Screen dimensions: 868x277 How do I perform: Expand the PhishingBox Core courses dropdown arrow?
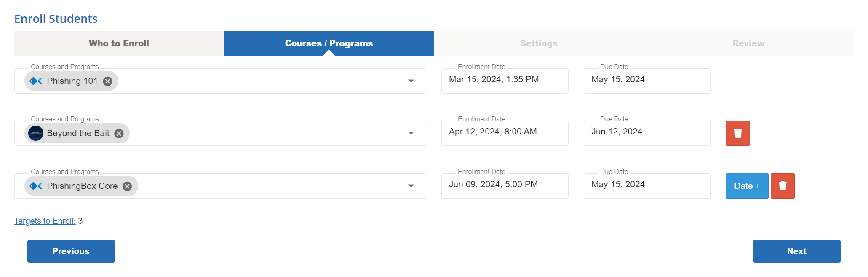(x=411, y=186)
